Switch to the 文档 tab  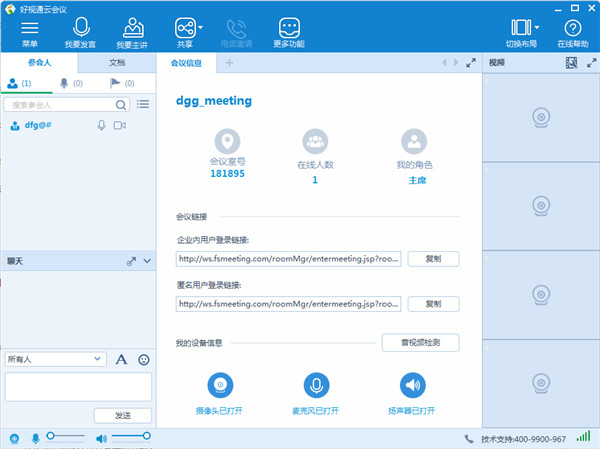point(117,62)
